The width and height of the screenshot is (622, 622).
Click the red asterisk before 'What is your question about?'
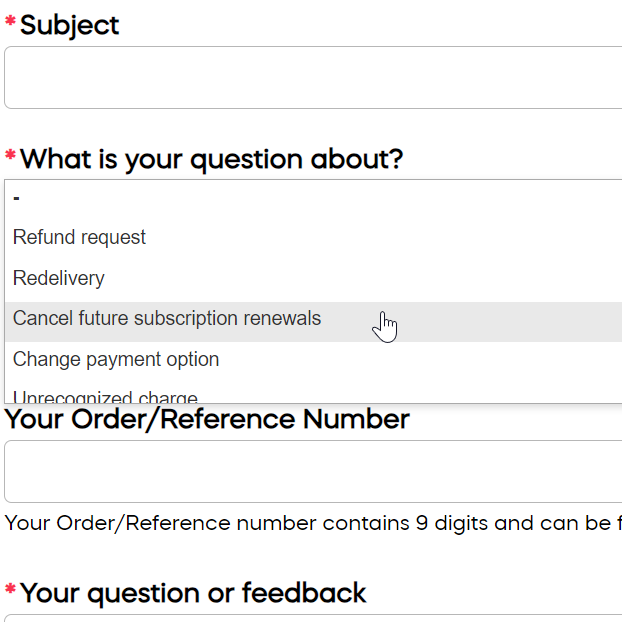pyautogui.click(x=10, y=154)
